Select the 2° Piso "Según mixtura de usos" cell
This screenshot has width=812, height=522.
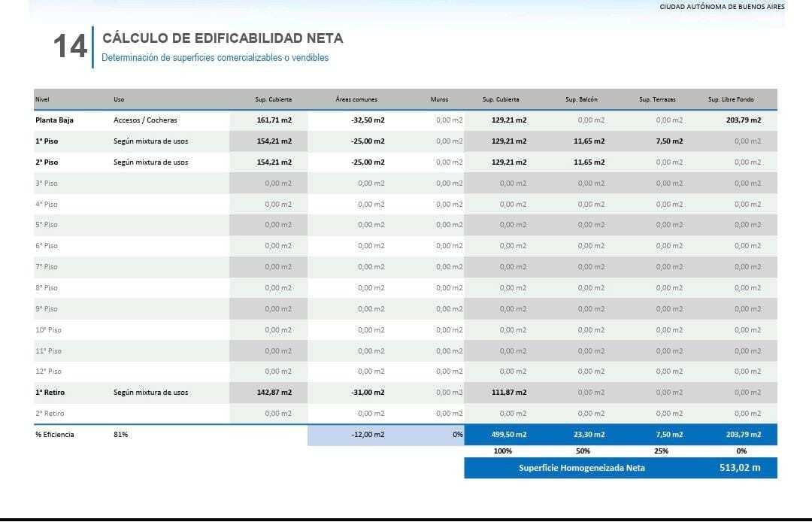coord(150,162)
